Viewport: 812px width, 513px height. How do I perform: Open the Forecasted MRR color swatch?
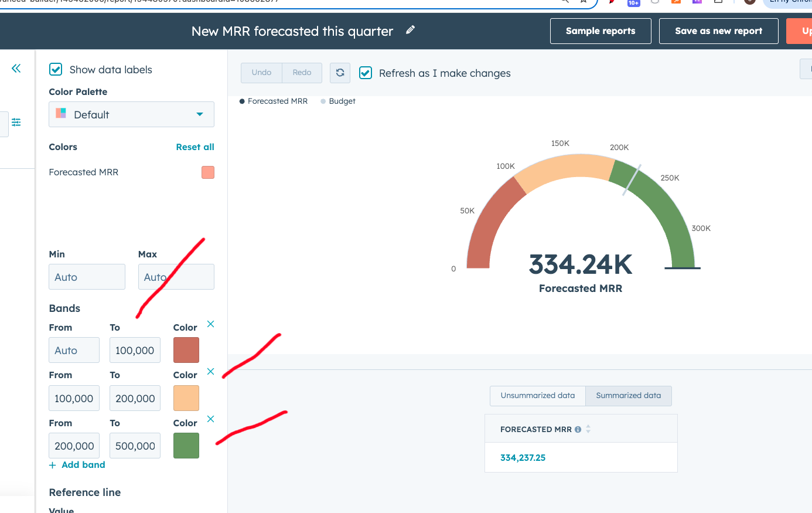point(208,172)
